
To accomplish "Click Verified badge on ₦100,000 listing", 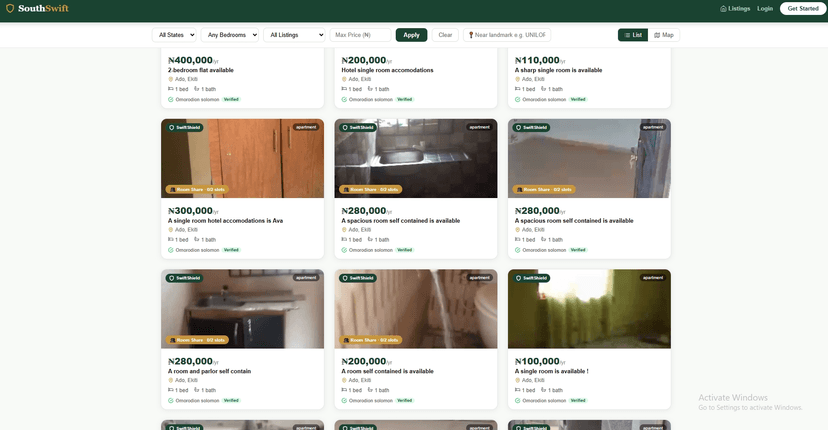I will (x=578, y=400).
